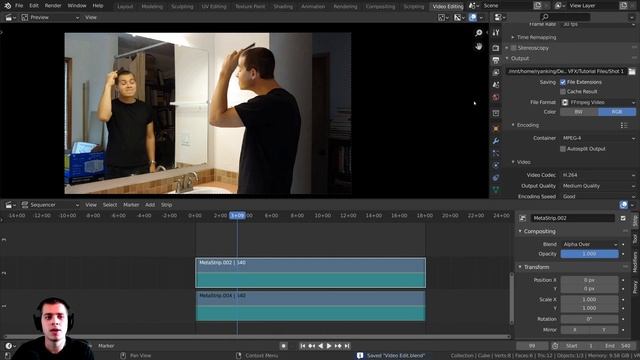Toggle the Mirror Y button
640x360 pixels.
coord(604,330)
